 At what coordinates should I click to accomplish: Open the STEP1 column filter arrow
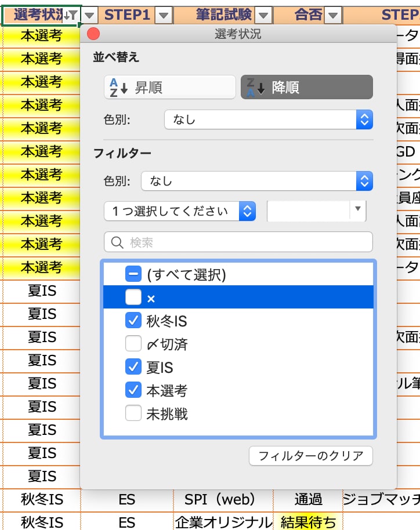click(x=164, y=15)
